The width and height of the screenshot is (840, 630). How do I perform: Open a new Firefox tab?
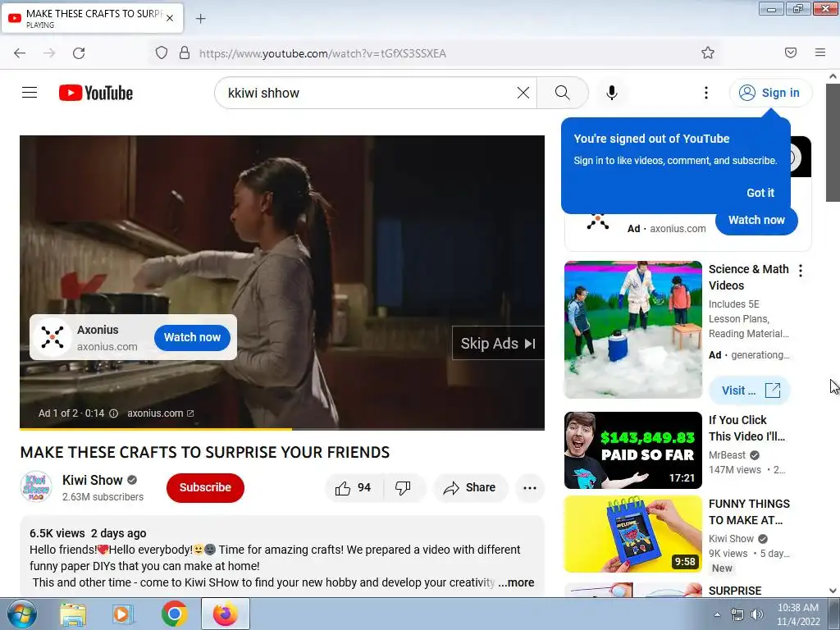[200, 19]
